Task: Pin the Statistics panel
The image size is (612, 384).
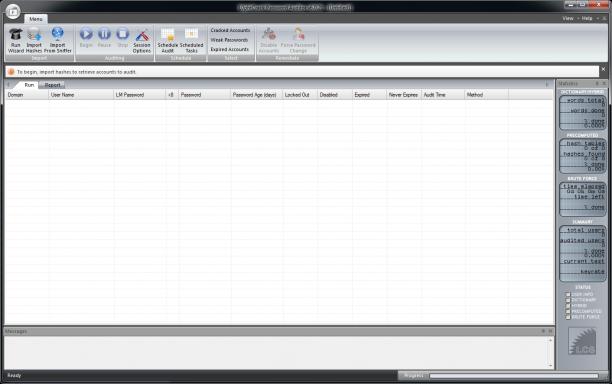Action: (x=597, y=84)
